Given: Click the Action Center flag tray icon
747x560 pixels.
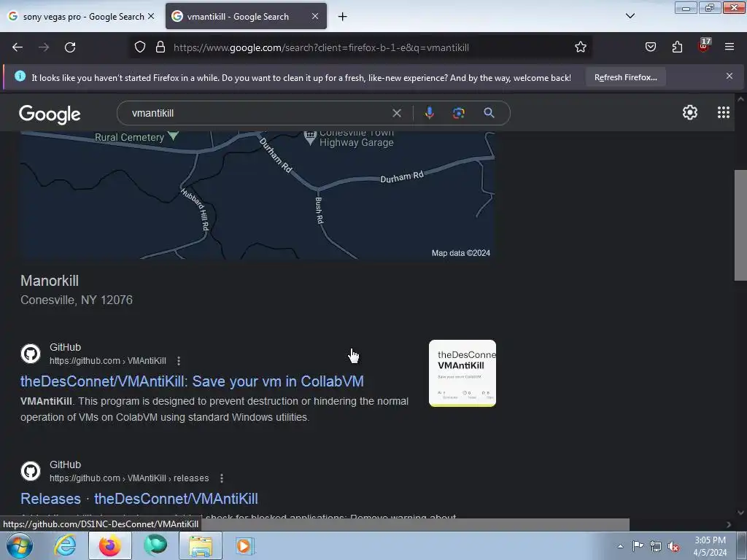Looking at the screenshot, I should pyautogui.click(x=638, y=546).
